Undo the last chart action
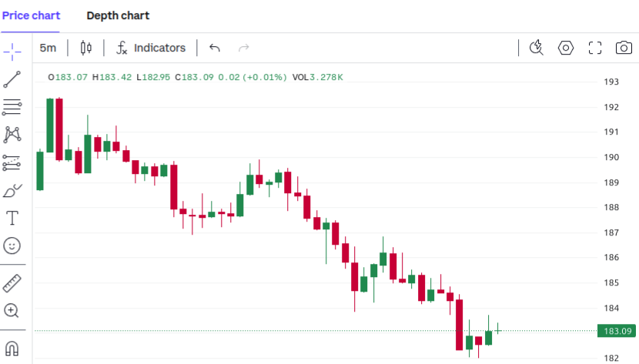639x364 pixels. click(215, 48)
